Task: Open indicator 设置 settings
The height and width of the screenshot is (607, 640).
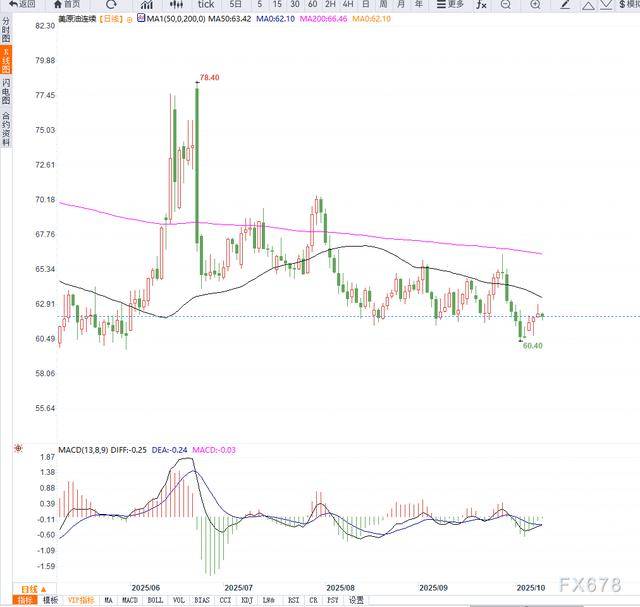Action: click(x=356, y=600)
